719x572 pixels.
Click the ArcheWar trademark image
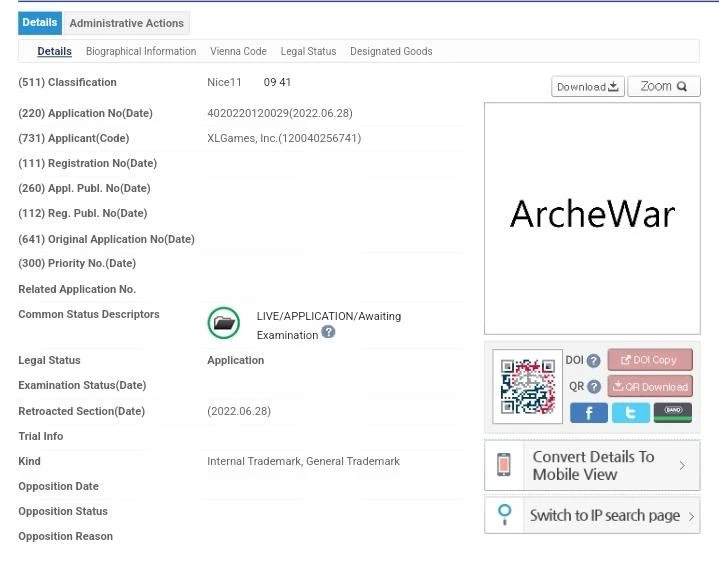coord(592,218)
